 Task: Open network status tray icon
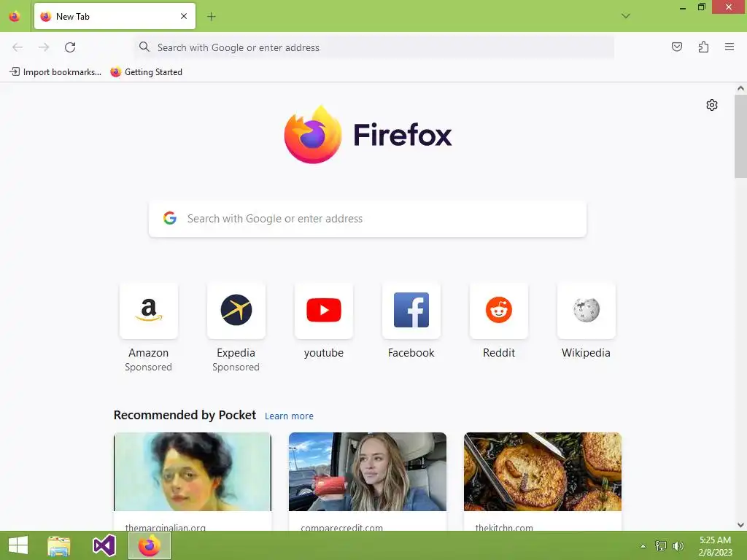pyautogui.click(x=661, y=545)
